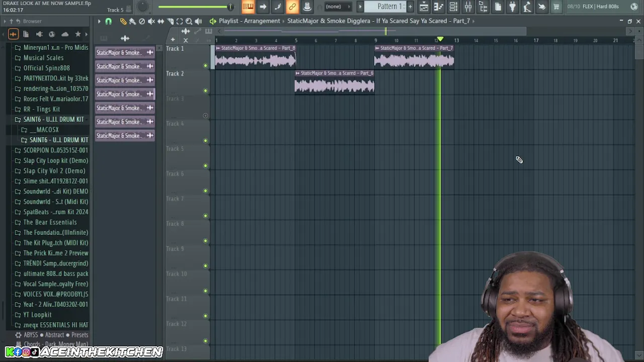Switch browser to audio waveform tab
The height and width of the screenshot is (362, 644).
point(14,34)
